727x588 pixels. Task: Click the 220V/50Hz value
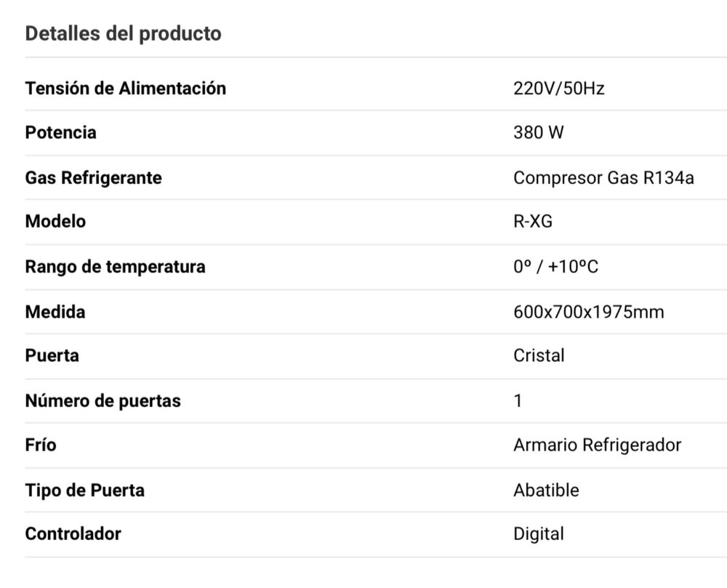[x=558, y=88]
